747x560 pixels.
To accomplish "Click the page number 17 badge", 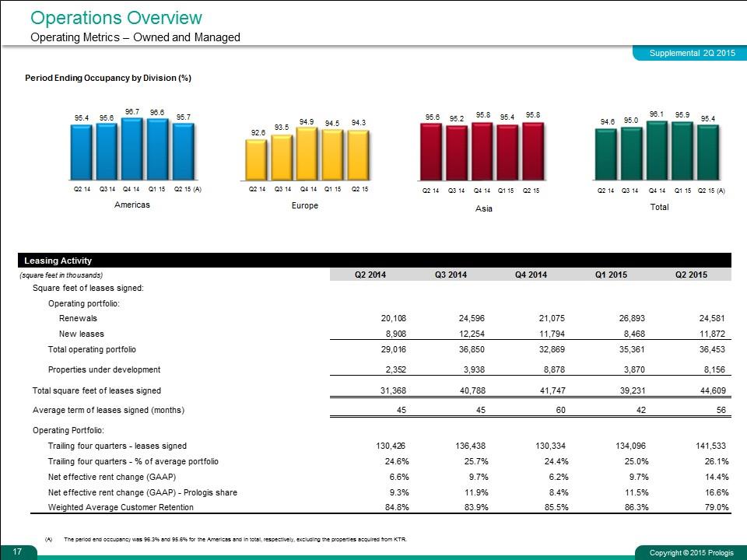I will (x=17, y=551).
